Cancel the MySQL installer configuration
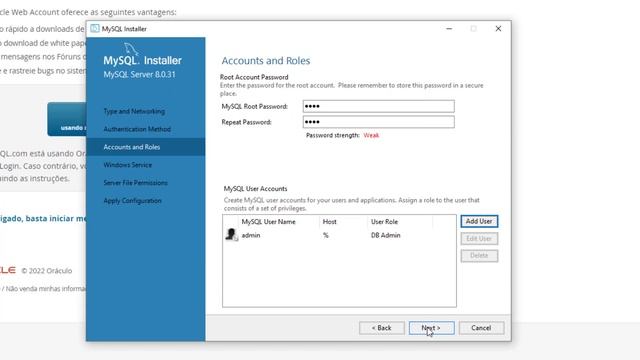Viewport: 640px width, 360px height. (x=481, y=328)
